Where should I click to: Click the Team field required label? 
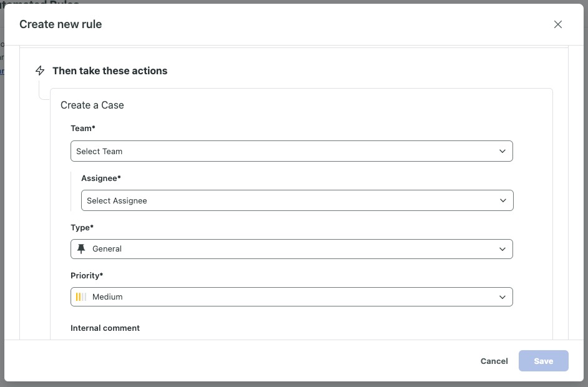coord(83,128)
